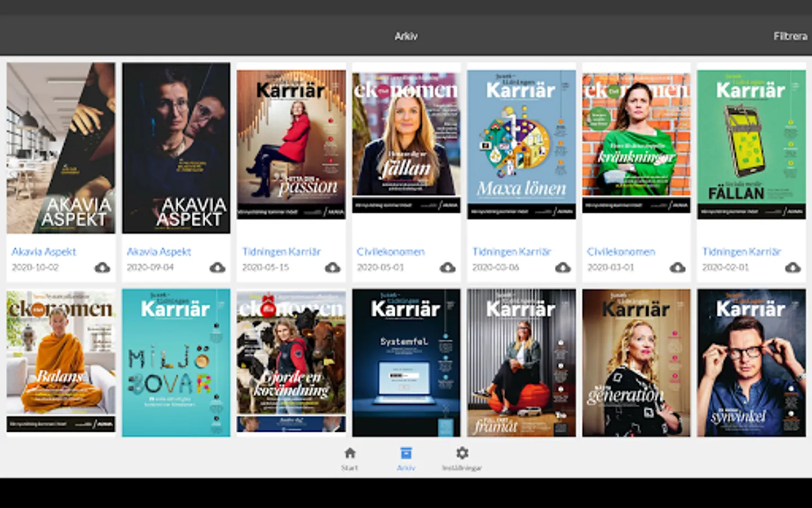Select Civilekonomen title above 2020-05-01

(391, 252)
